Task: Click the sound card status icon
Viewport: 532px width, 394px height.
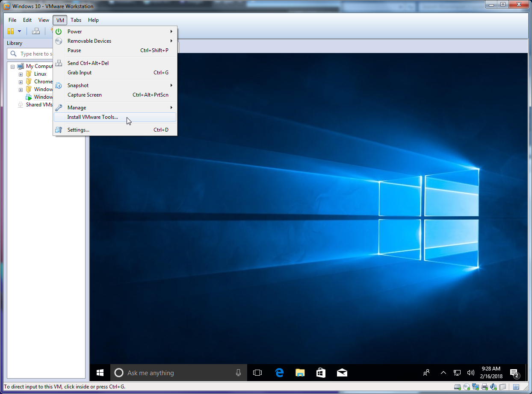Action: (493, 387)
